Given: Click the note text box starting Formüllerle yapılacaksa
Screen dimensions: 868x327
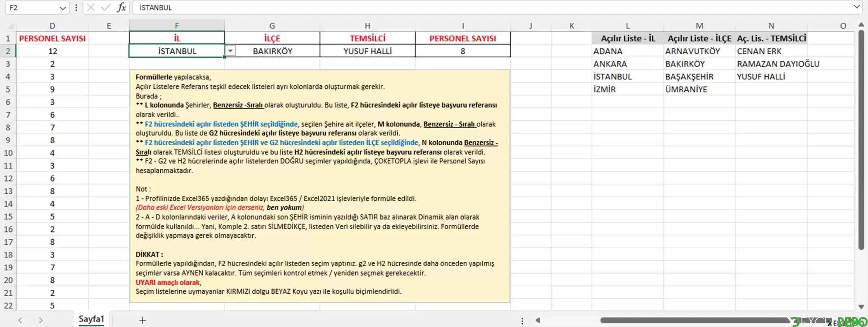Looking at the screenshot, I should point(320,186).
